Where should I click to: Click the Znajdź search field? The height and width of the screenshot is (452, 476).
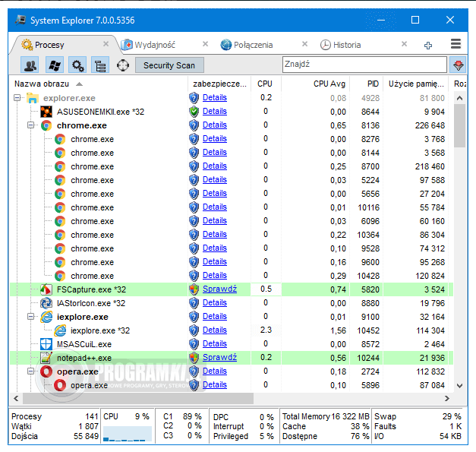[364, 65]
